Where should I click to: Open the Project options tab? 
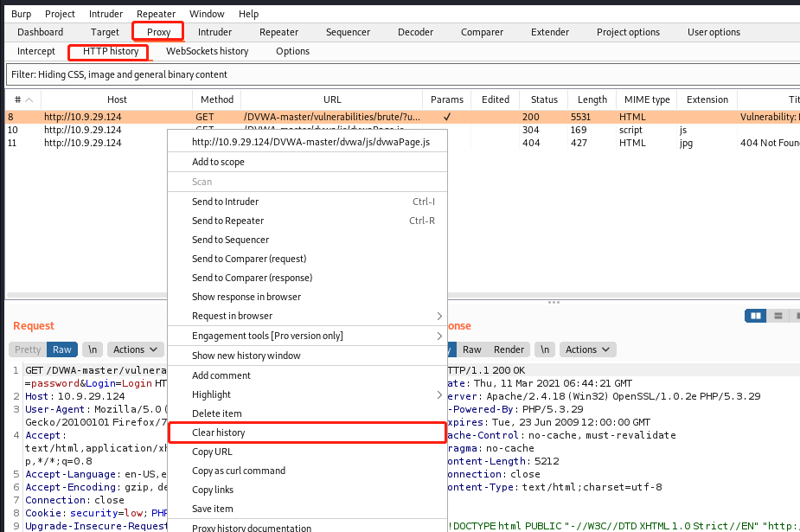tap(628, 32)
